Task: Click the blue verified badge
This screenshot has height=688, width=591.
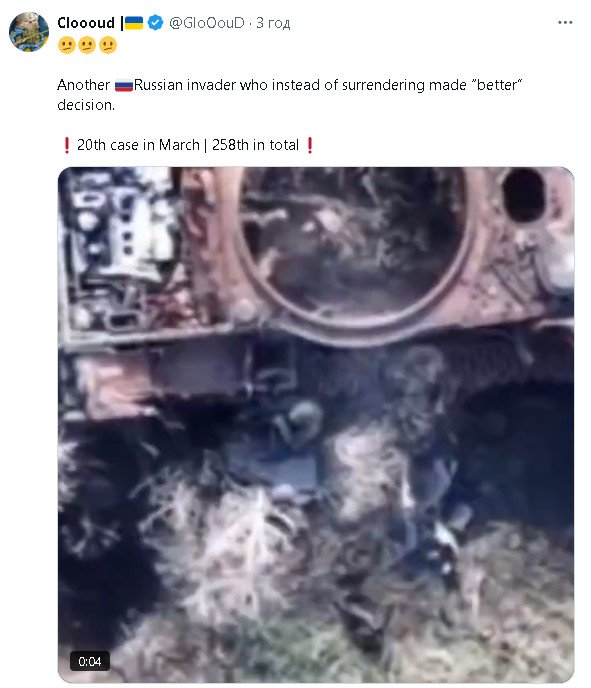Action: coord(155,22)
